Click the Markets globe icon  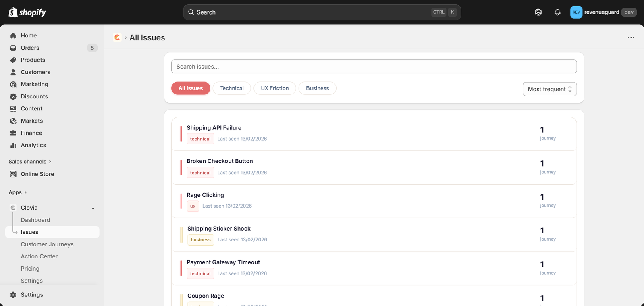13,121
